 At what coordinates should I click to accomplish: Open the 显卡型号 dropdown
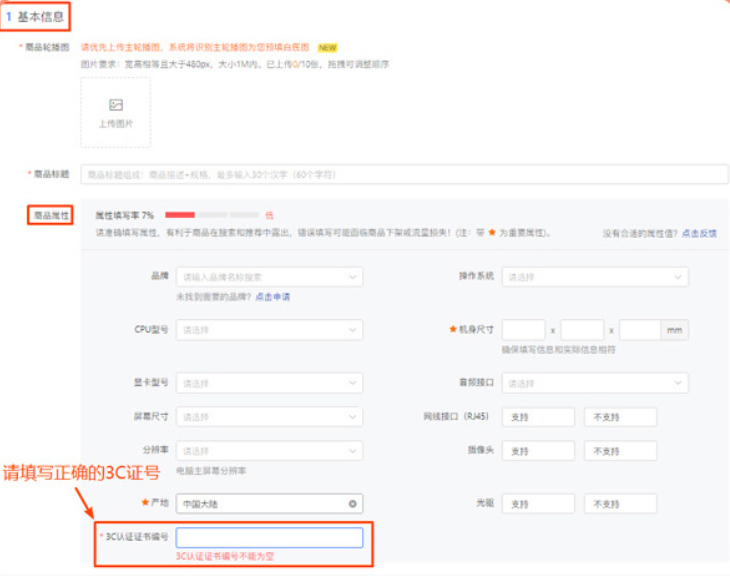coord(269,383)
